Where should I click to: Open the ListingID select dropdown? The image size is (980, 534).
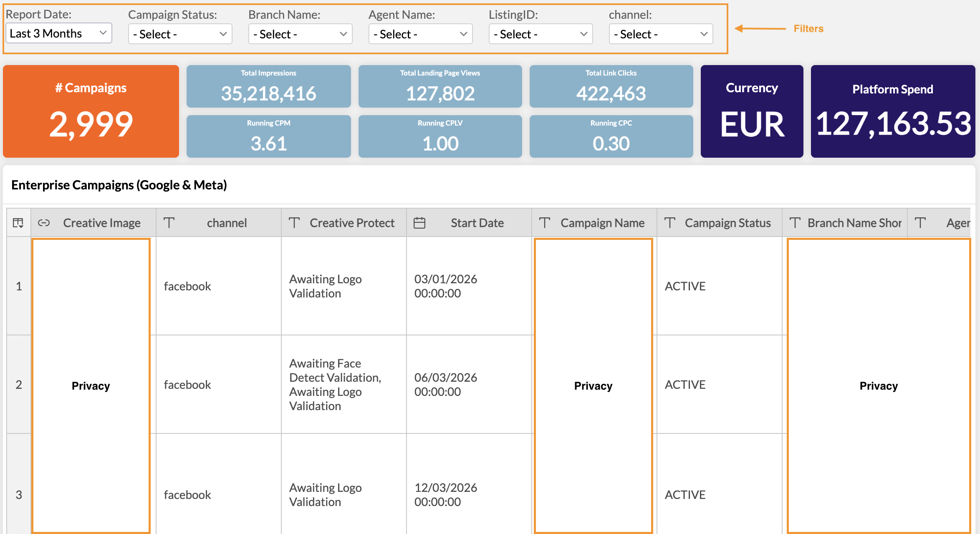(541, 34)
